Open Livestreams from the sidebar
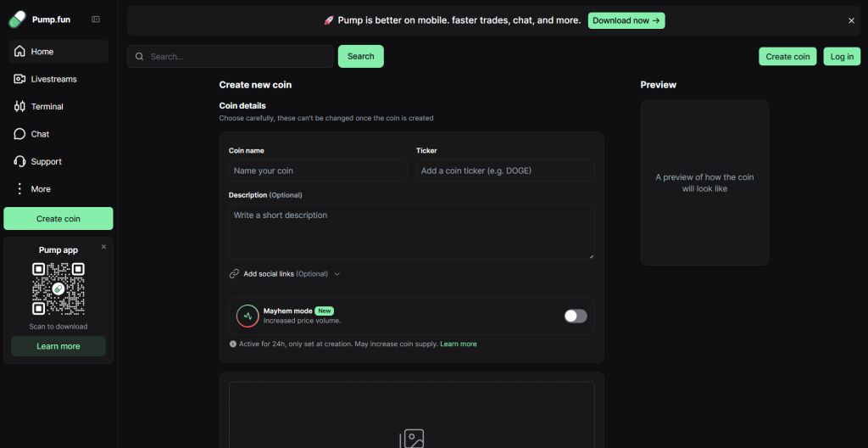868x448 pixels. click(x=53, y=79)
